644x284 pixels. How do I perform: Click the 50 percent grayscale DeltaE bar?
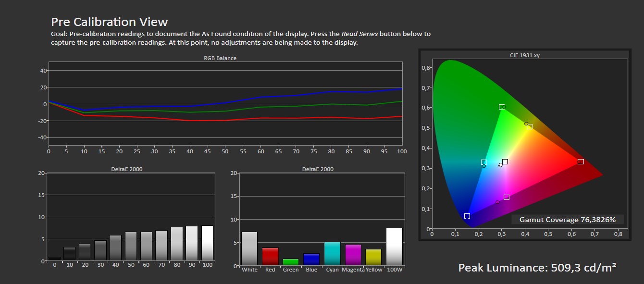[x=131, y=247]
